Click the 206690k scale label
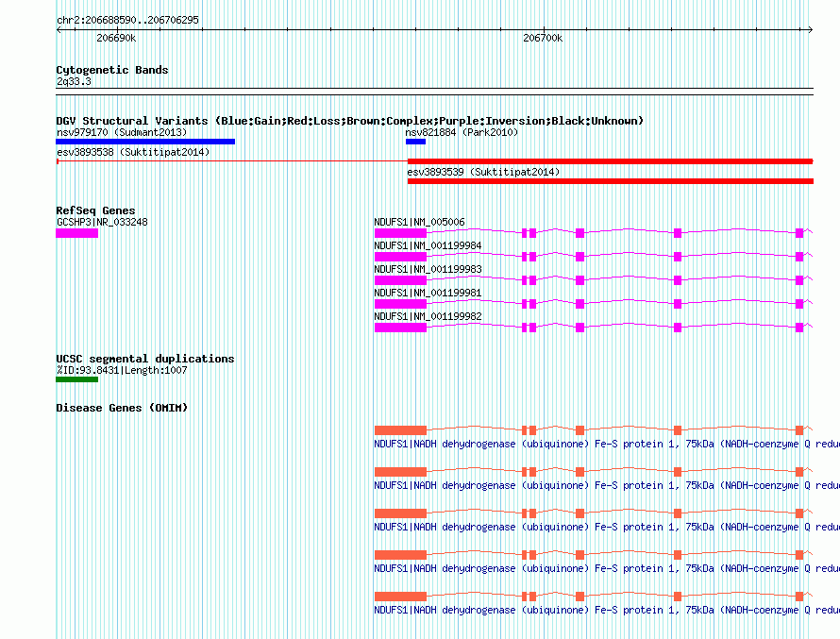840x639 pixels. pos(116,38)
